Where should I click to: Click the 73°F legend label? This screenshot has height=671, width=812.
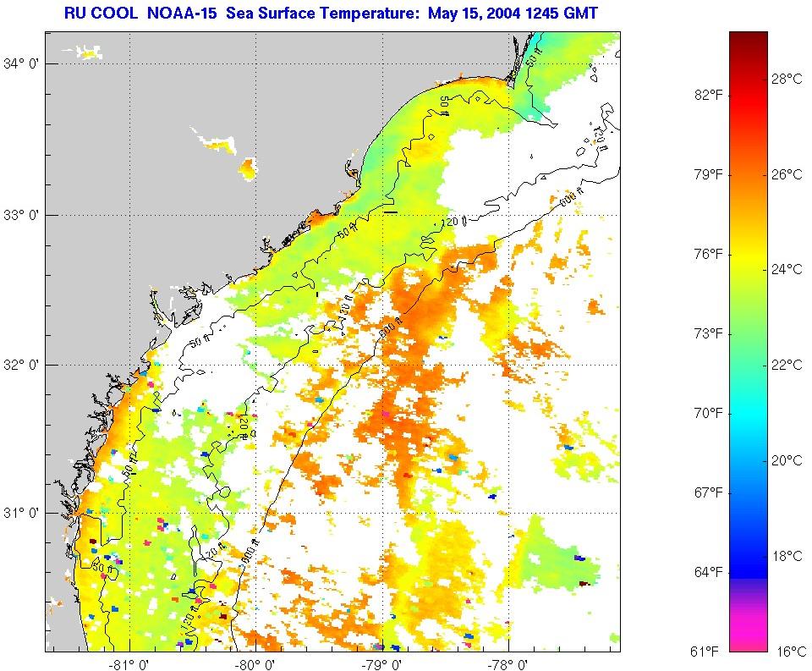(x=709, y=333)
